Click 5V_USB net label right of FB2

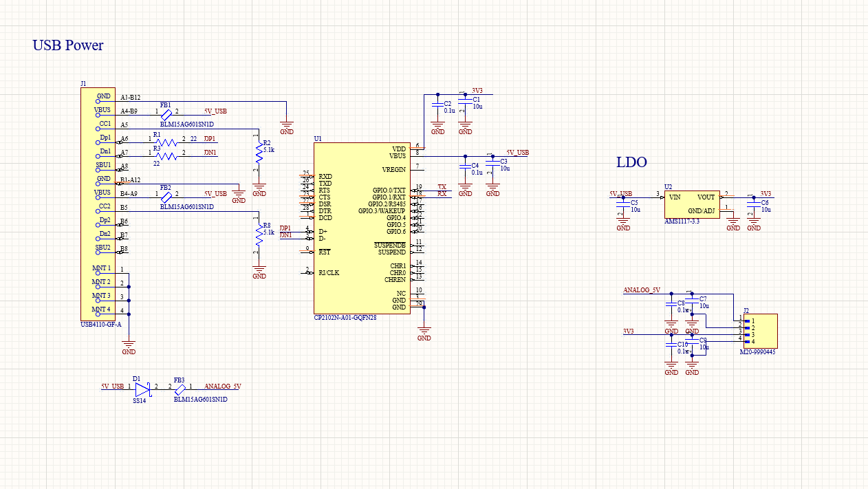[215, 194]
